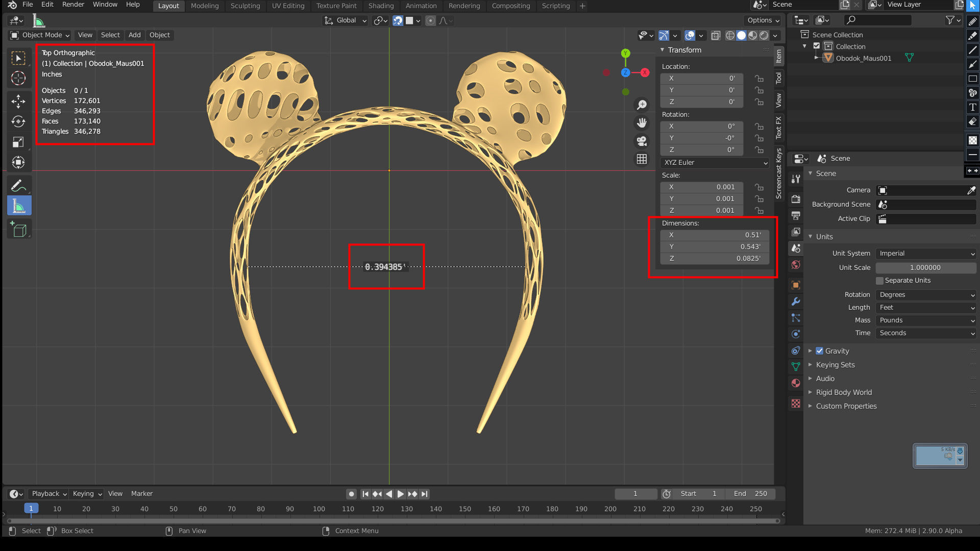The image size is (980, 551).
Task: Open the Modifier properties wrench tab
Action: tap(796, 301)
